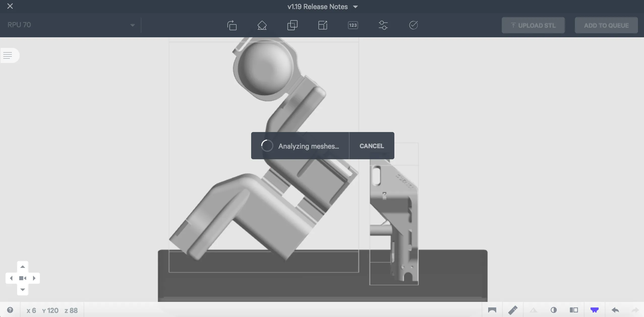644x317 pixels.
Task: Choose the duplicate parts tool
Action: [x=292, y=25]
